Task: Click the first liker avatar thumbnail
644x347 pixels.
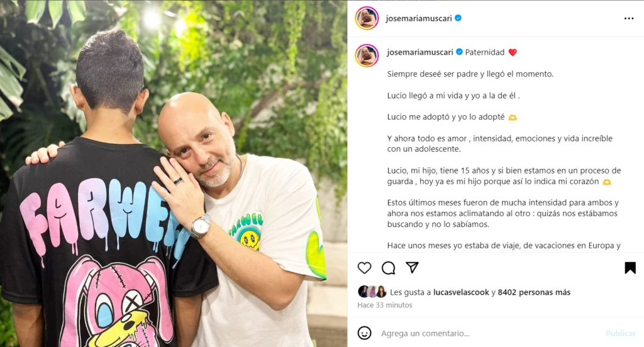Action: click(363, 292)
